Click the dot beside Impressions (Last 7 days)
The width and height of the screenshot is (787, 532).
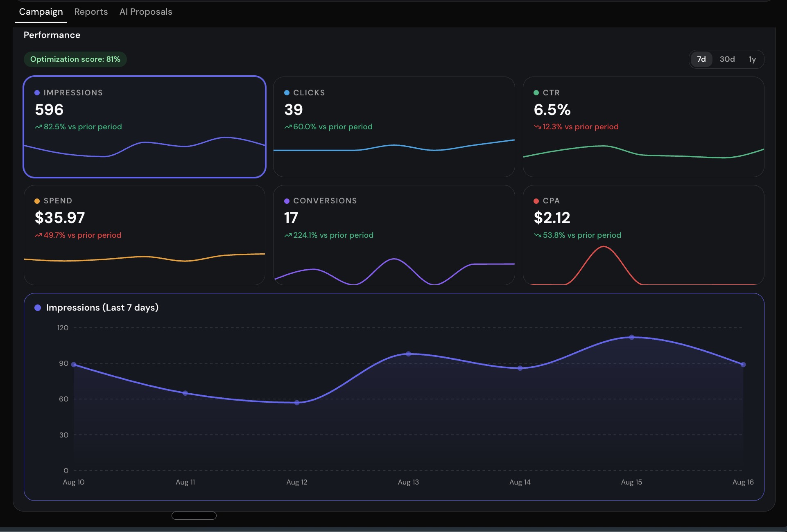point(38,308)
